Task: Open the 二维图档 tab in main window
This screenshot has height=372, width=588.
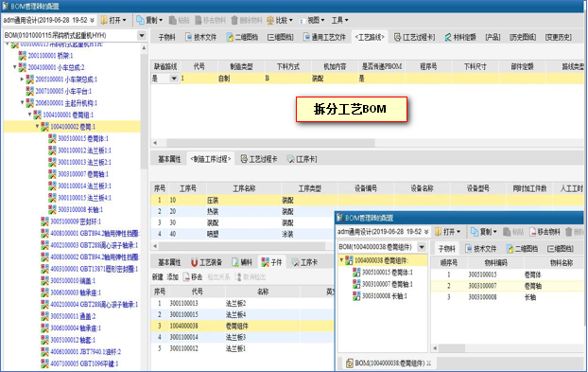Action: (x=242, y=37)
